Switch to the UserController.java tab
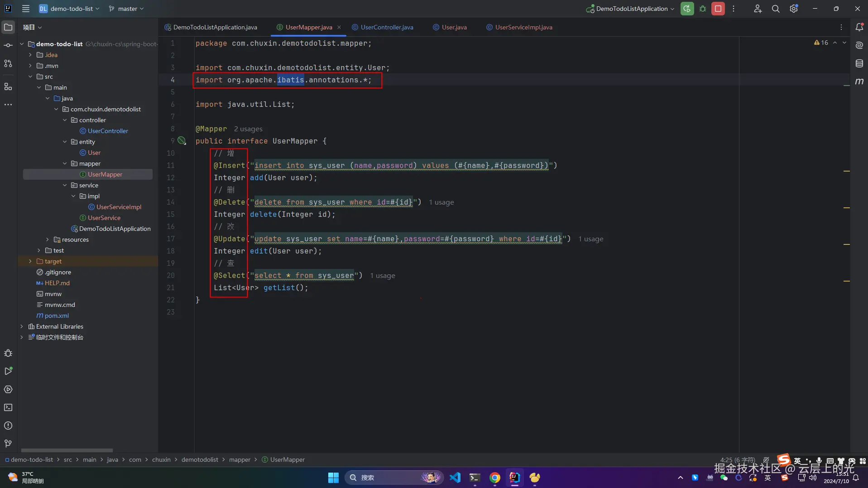Viewport: 868px width, 488px height. click(383, 27)
